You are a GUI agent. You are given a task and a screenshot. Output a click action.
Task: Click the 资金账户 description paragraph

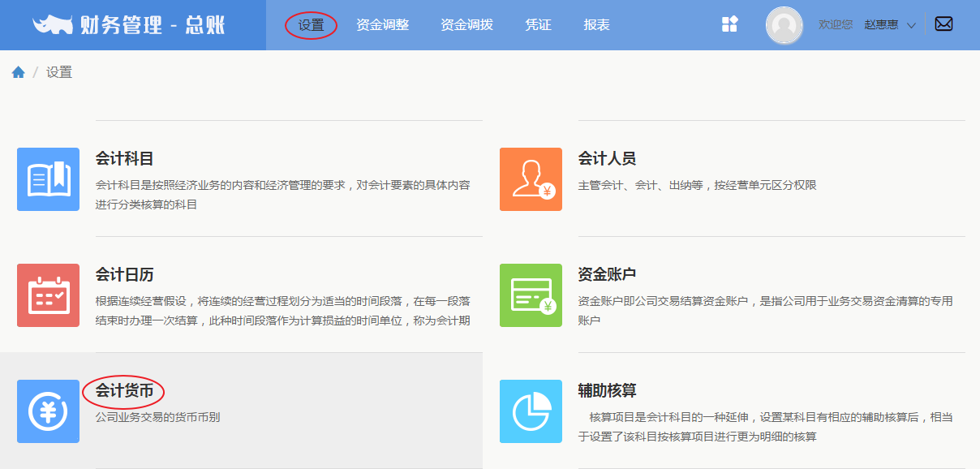(x=765, y=311)
